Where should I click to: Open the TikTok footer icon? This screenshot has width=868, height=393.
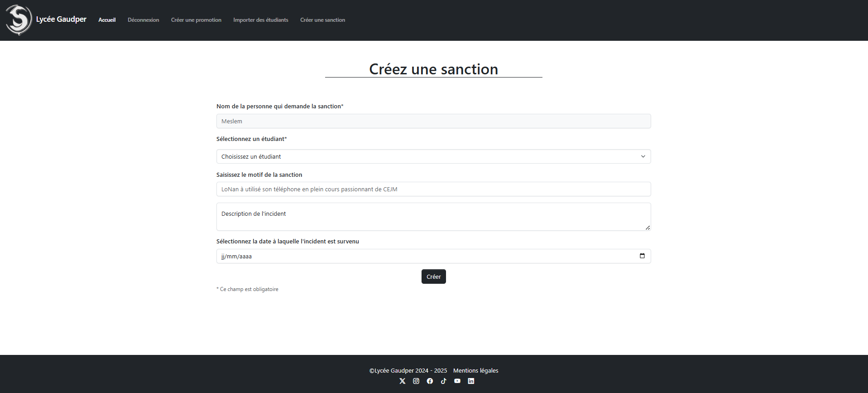pyautogui.click(x=443, y=381)
